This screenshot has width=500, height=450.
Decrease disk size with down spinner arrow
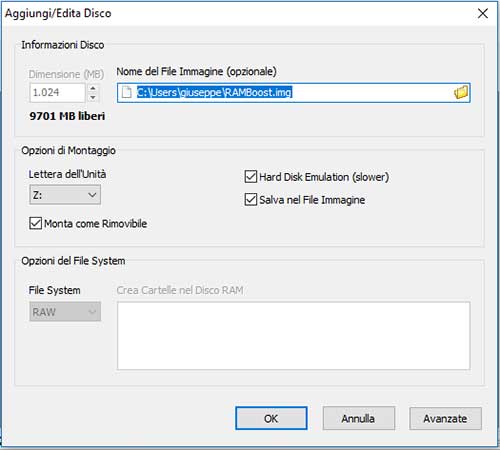pos(93,97)
